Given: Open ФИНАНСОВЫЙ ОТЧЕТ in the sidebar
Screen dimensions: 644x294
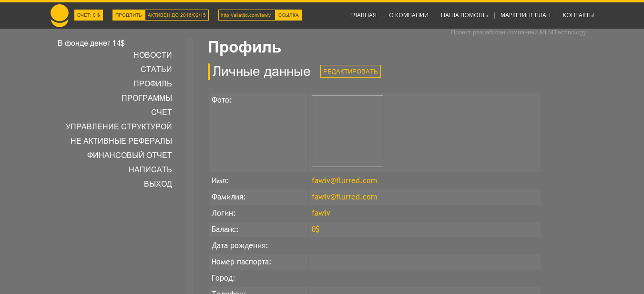Looking at the screenshot, I should click(130, 156).
